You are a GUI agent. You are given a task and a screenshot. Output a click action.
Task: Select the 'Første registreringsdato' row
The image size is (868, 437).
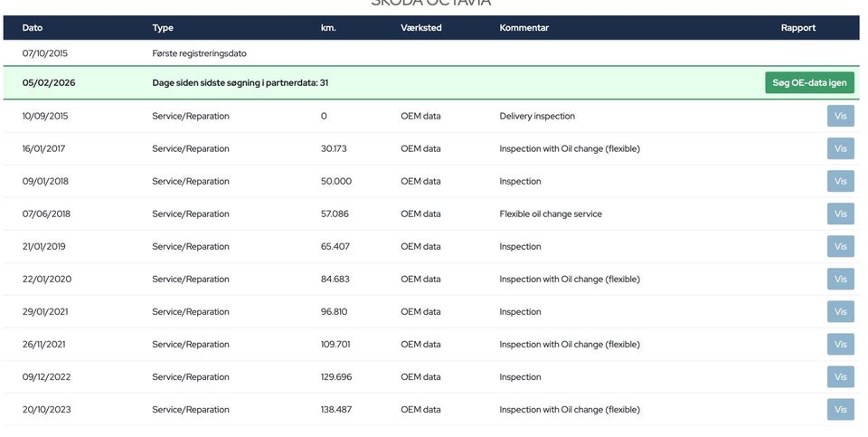199,53
